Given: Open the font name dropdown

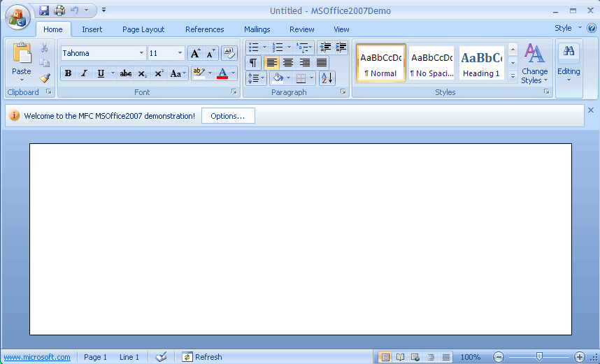Looking at the screenshot, I should pos(141,53).
